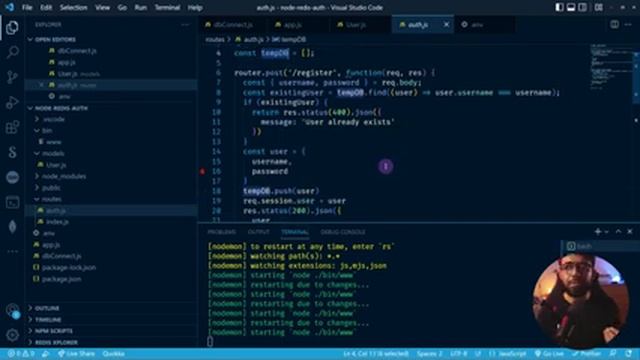Toggle breakpoint at line 16

coord(202,171)
